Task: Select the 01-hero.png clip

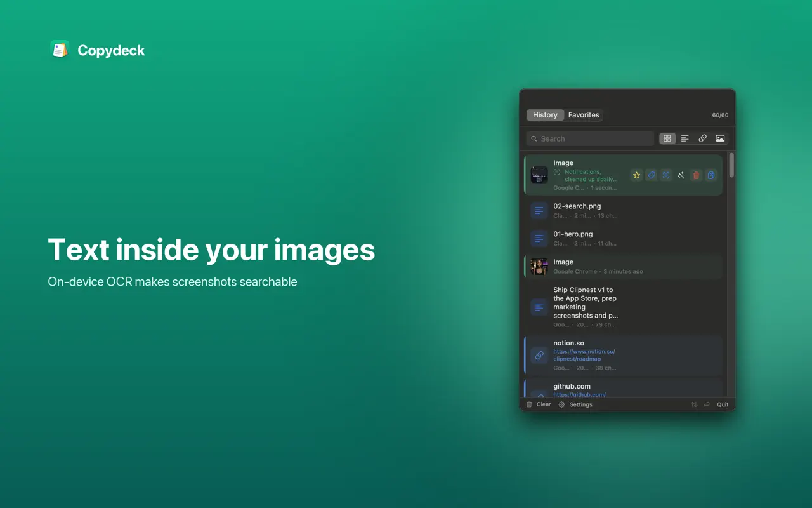Action: point(624,239)
